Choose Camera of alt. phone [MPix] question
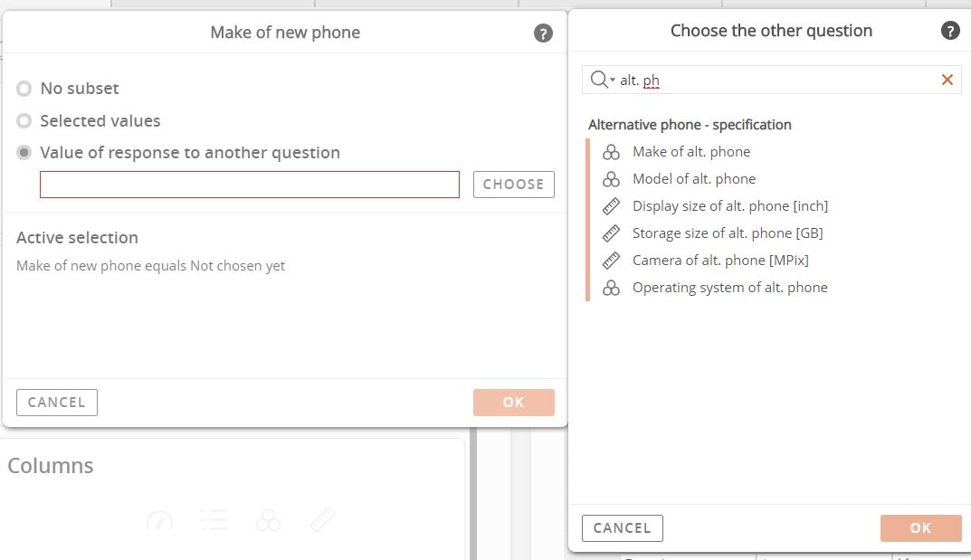Viewport: 971px width, 560px height. coord(720,261)
